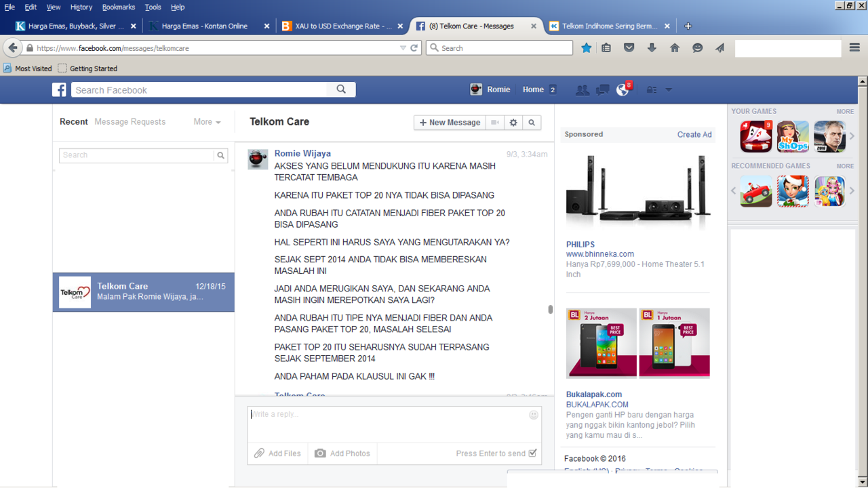Open the URL bar history dropdown arrow
868x488 pixels.
403,48
